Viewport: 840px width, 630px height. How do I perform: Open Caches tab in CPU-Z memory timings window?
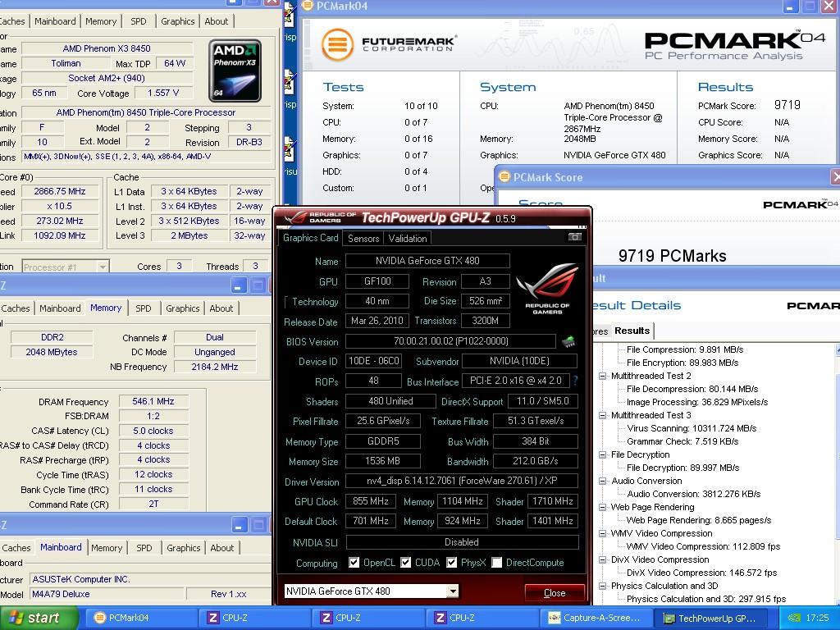(x=16, y=308)
